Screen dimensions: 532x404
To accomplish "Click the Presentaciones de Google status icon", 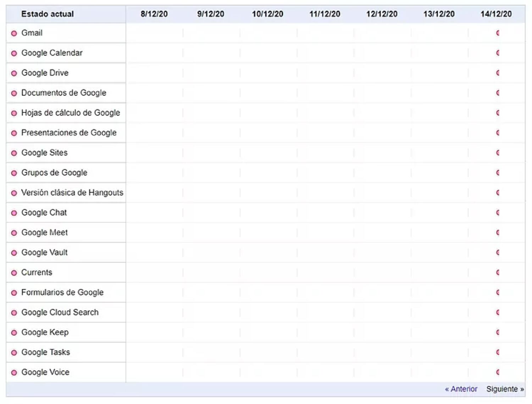I will (x=14, y=133).
